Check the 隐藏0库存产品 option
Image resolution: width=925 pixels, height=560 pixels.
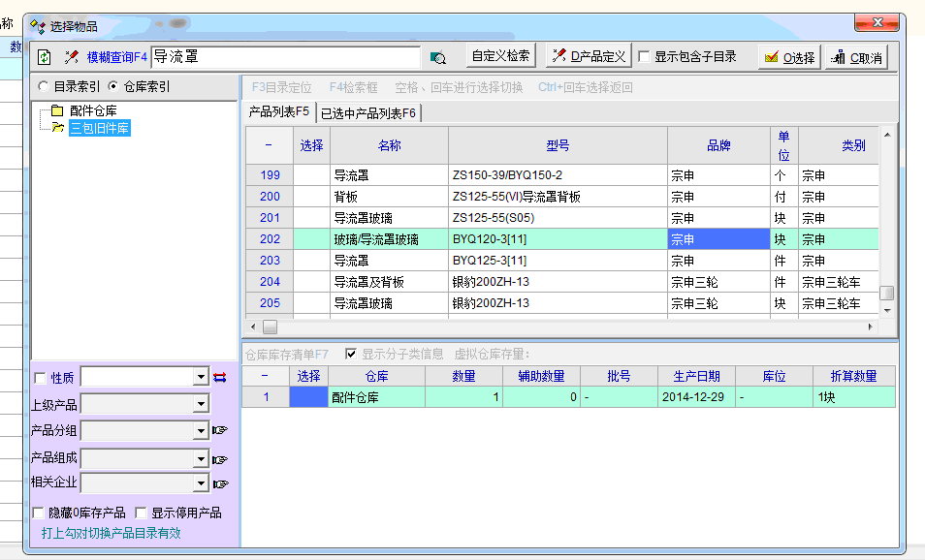coord(39,513)
